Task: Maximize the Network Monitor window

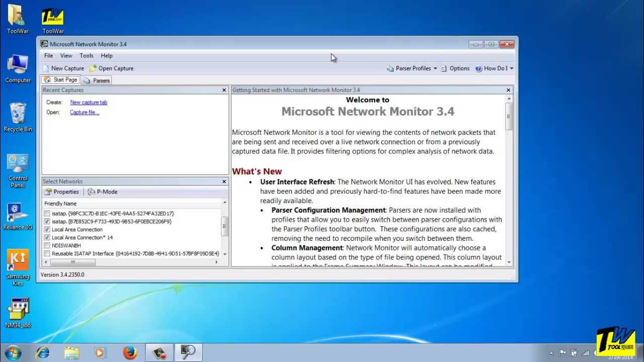Action: 491,44
